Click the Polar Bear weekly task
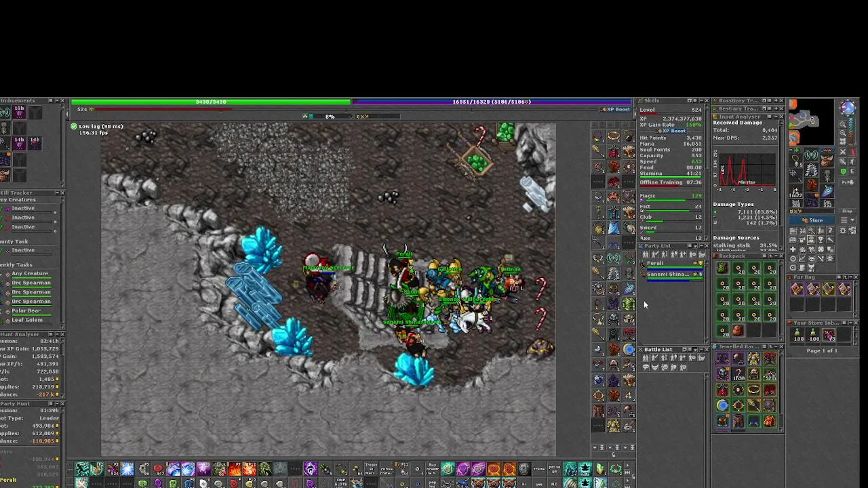868x488 pixels. [x=30, y=310]
